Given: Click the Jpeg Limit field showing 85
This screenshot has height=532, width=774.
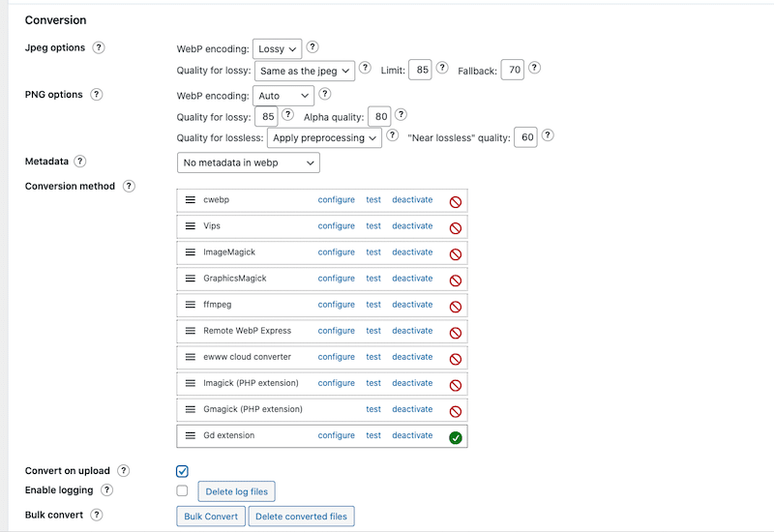Looking at the screenshot, I should pyautogui.click(x=420, y=70).
